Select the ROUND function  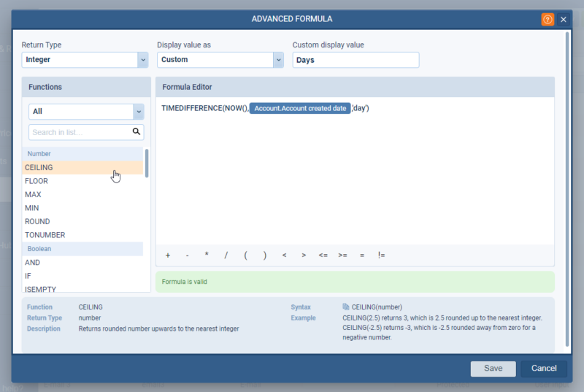coord(82,221)
